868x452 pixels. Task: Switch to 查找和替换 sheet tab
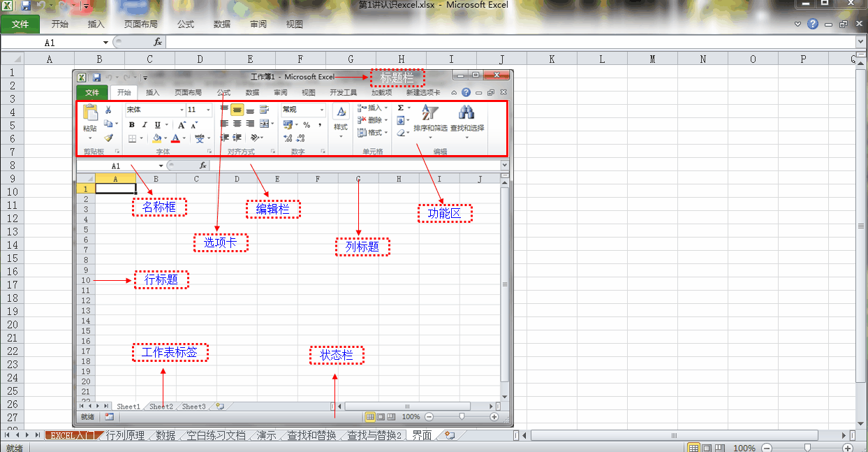(x=311, y=435)
